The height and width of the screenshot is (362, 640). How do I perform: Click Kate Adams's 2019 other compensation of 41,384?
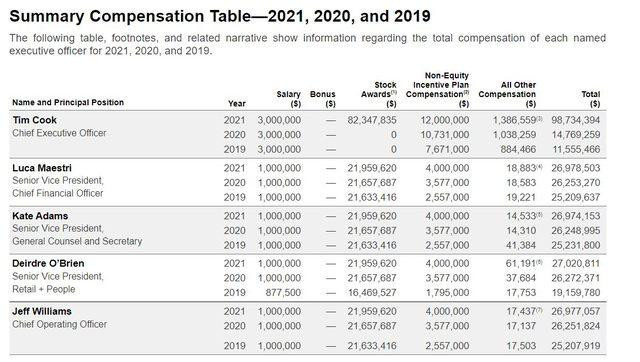[521, 245]
